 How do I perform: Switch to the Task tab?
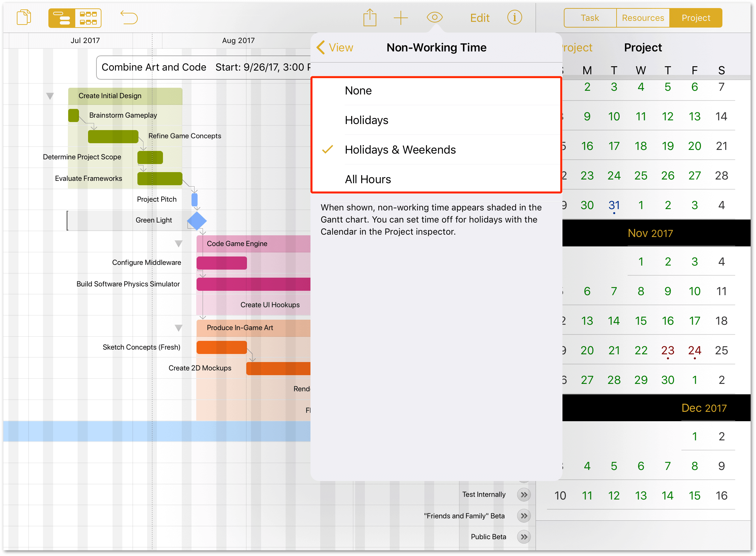[589, 17]
